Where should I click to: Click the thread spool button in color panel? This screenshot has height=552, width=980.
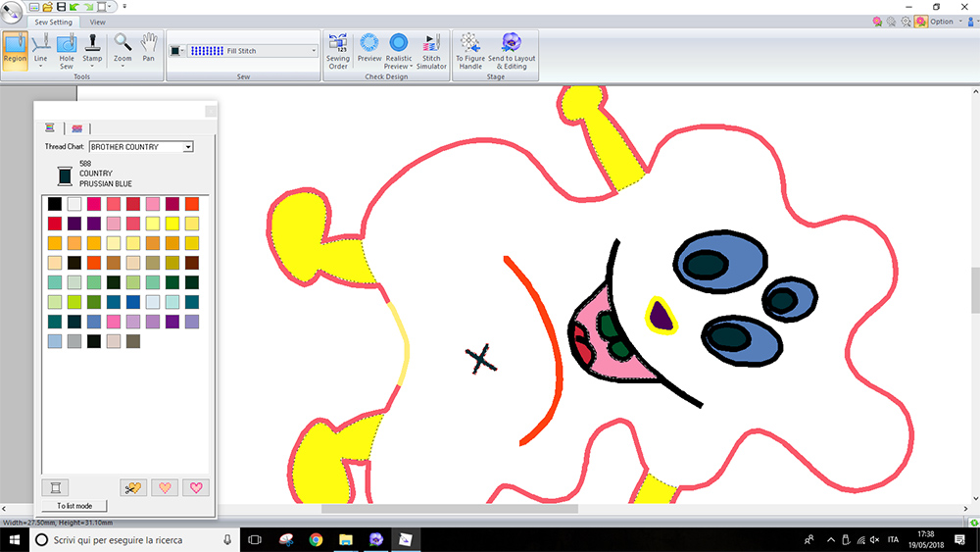pos(56,487)
